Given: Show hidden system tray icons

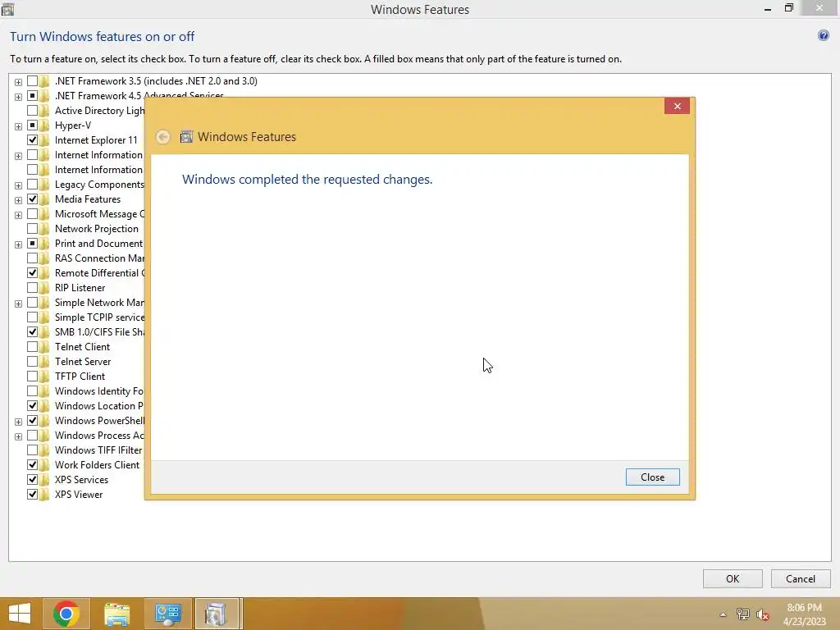Looking at the screenshot, I should [x=723, y=614].
